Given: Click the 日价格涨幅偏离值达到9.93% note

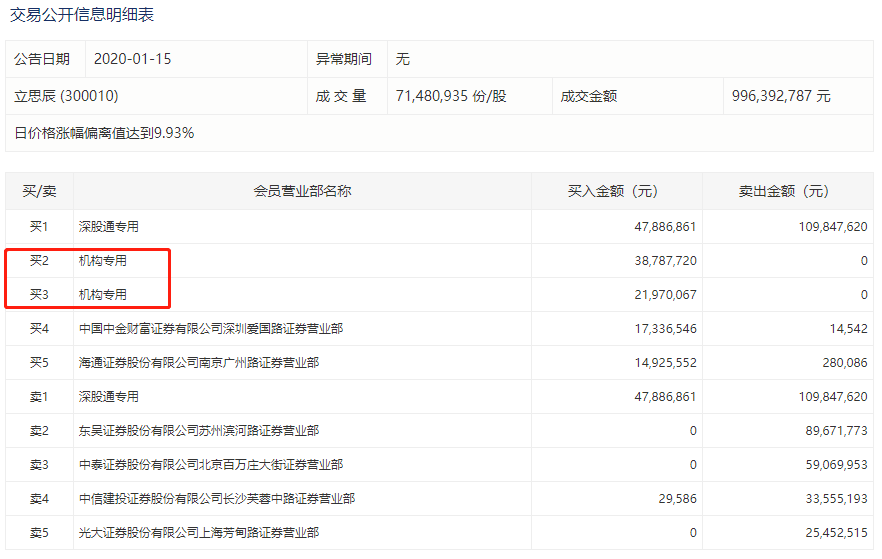Looking at the screenshot, I should coord(104,133).
